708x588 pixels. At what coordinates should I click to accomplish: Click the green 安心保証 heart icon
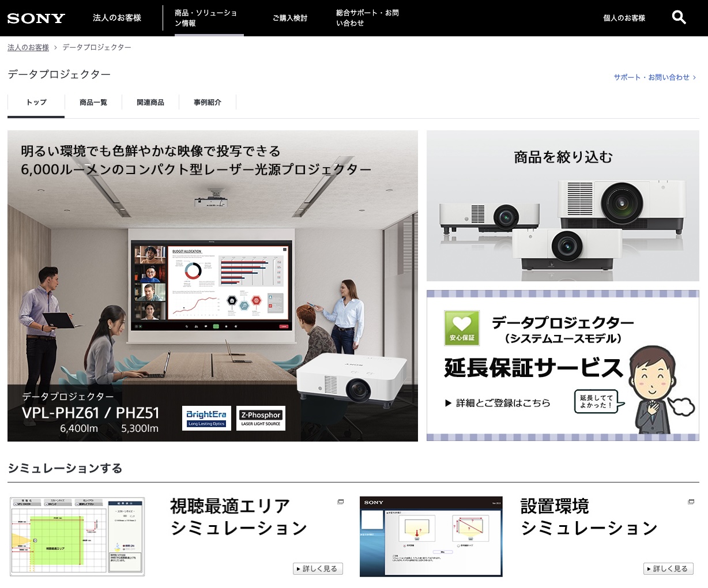(462, 328)
